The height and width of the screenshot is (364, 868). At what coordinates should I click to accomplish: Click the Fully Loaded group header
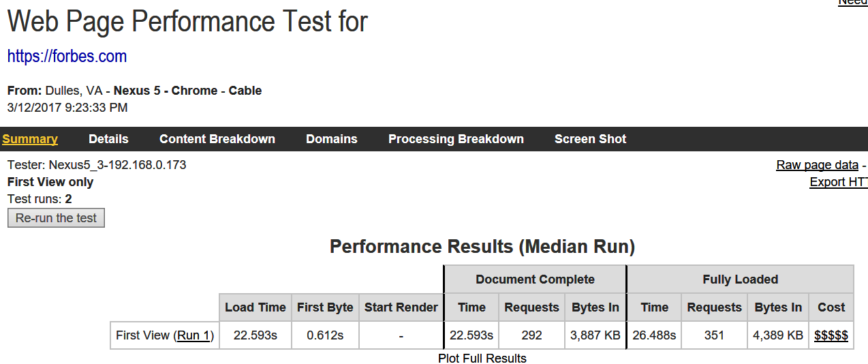[x=740, y=279]
